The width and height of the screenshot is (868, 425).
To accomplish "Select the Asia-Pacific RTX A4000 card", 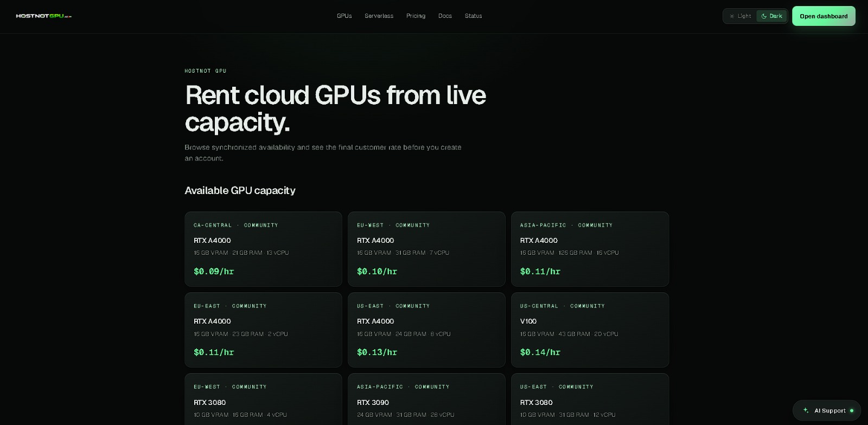I will [x=590, y=249].
